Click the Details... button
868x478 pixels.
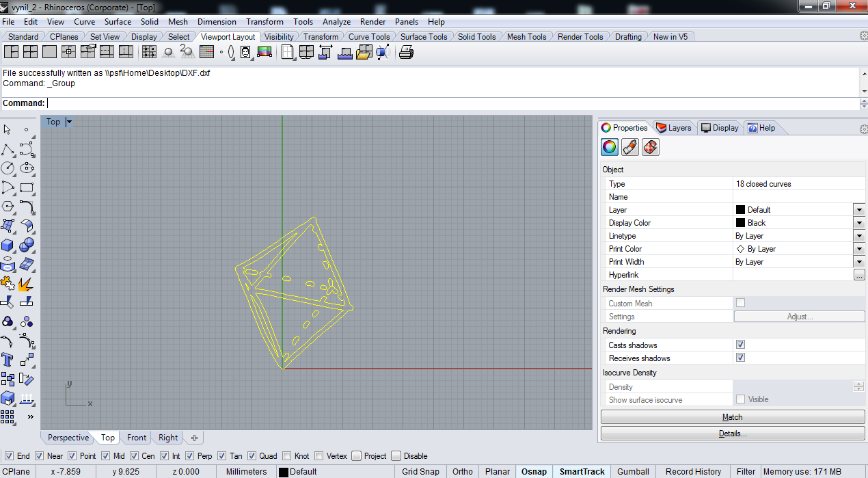[x=733, y=434]
